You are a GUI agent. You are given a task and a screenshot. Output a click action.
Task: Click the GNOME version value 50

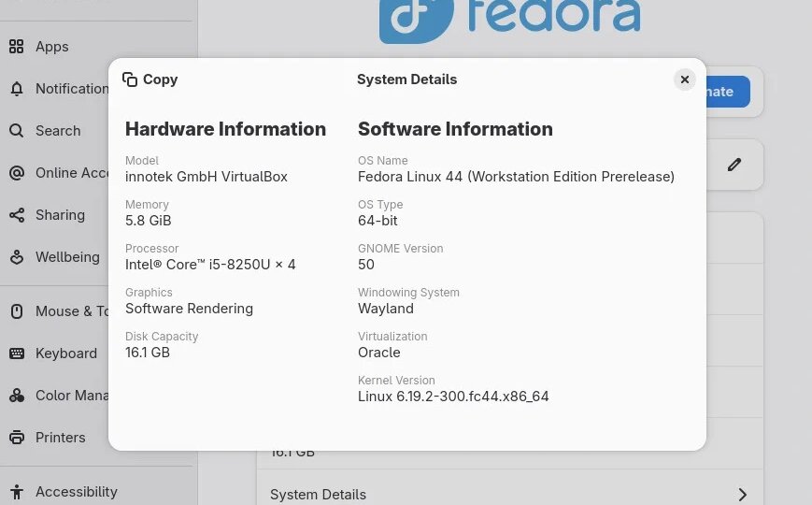coord(366,265)
